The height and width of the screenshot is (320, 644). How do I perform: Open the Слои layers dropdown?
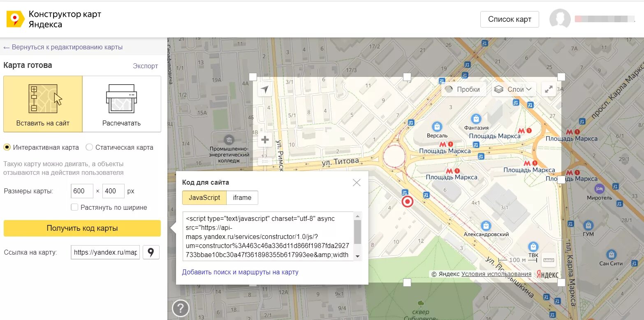coord(514,89)
